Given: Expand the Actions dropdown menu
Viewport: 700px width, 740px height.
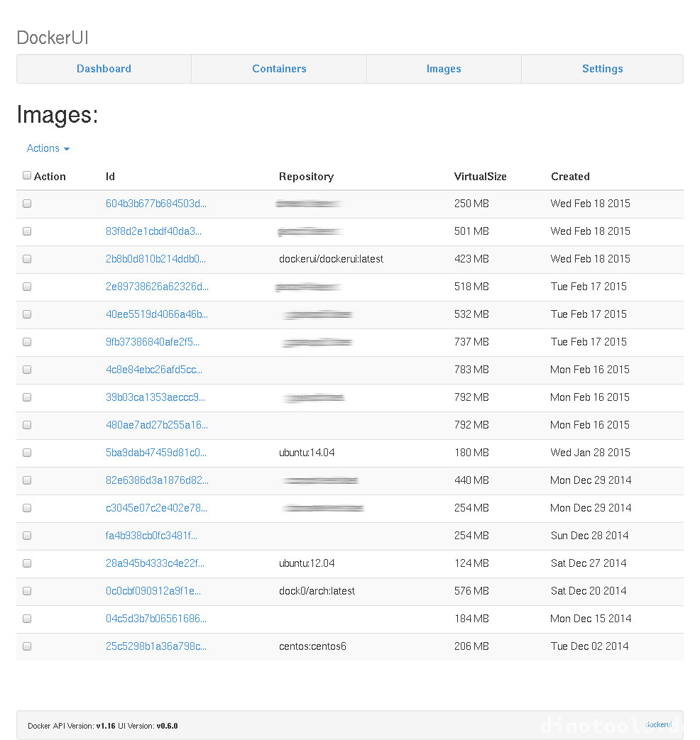Looking at the screenshot, I should click(x=48, y=148).
